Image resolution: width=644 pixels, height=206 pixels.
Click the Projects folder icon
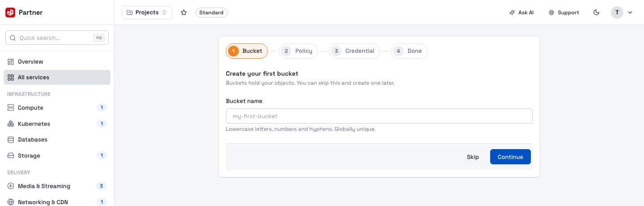pos(130,13)
